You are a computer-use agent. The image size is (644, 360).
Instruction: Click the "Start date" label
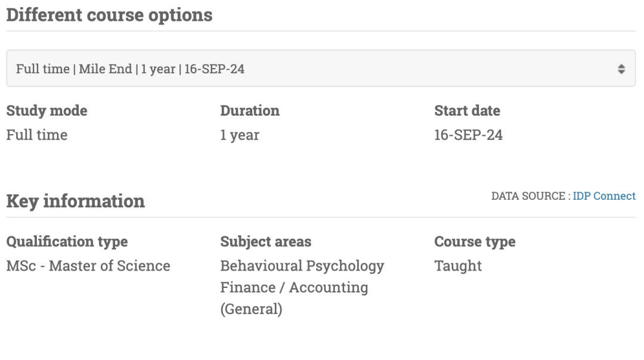[x=467, y=111]
